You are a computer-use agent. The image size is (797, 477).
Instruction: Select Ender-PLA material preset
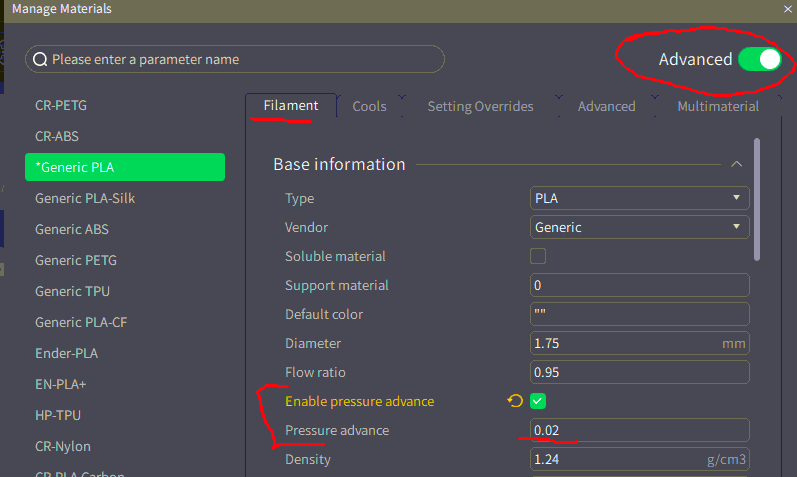tap(66, 353)
